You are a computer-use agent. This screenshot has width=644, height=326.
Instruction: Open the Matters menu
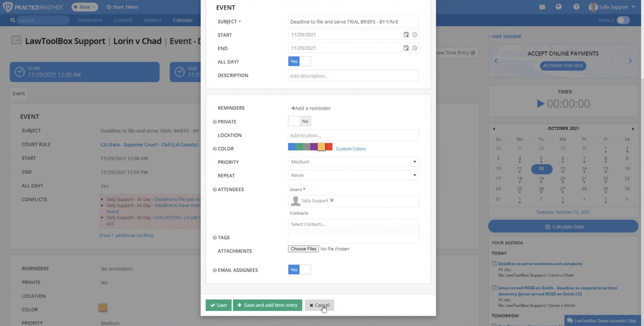(x=153, y=20)
